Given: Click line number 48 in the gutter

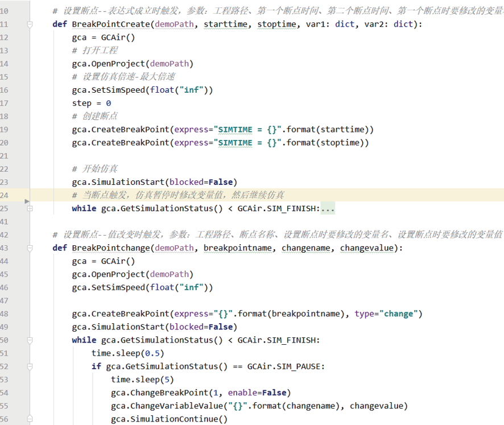Looking at the screenshot, I should pos(5,314).
